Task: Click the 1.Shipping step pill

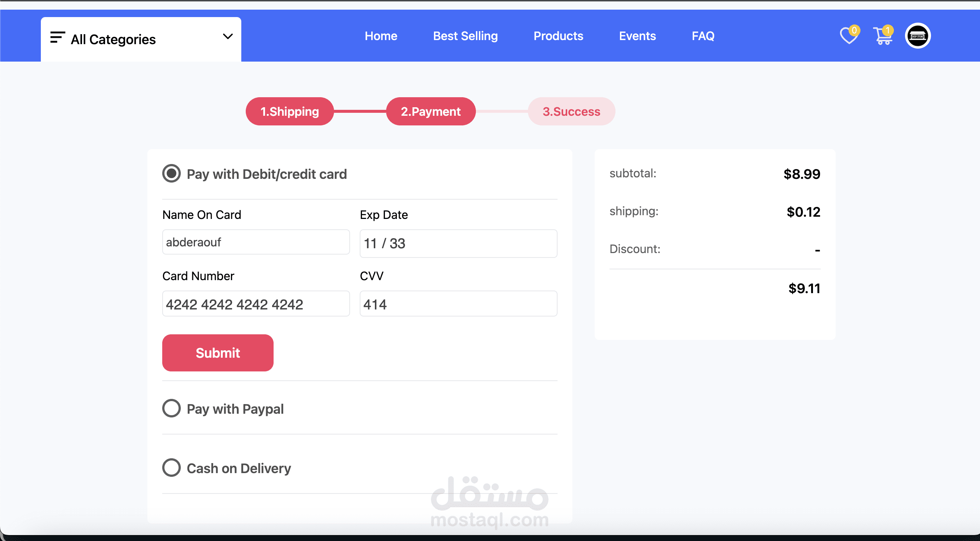Action: (x=290, y=111)
